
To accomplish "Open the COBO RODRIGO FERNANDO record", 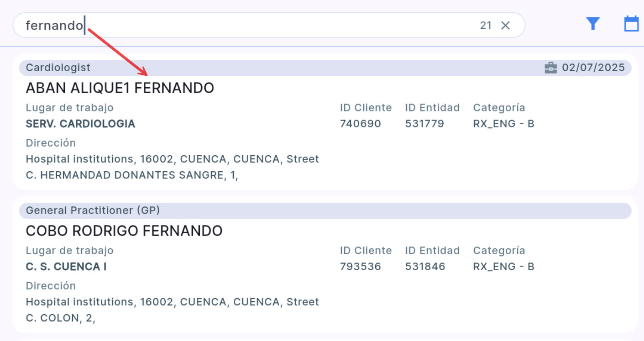I will click(124, 231).
